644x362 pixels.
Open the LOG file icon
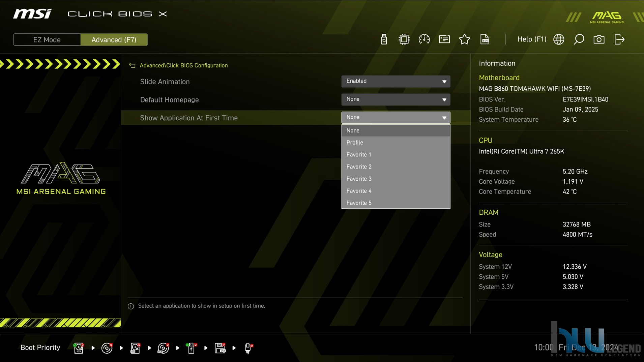click(485, 39)
